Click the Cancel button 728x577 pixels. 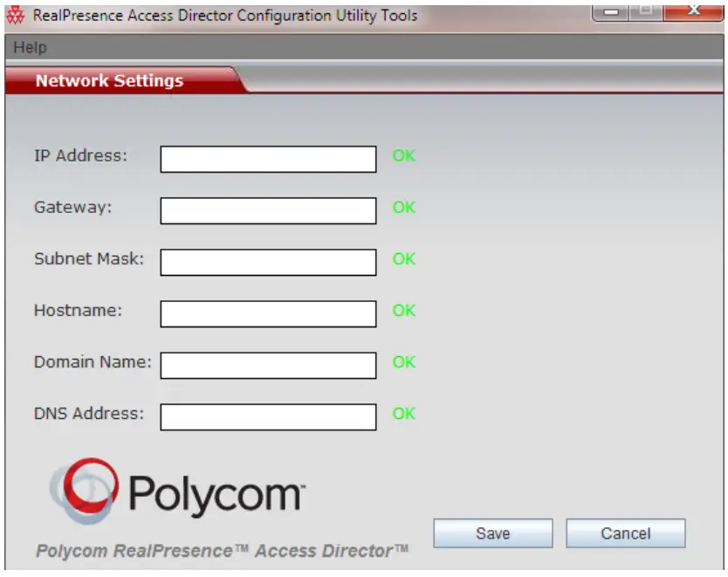[626, 532]
